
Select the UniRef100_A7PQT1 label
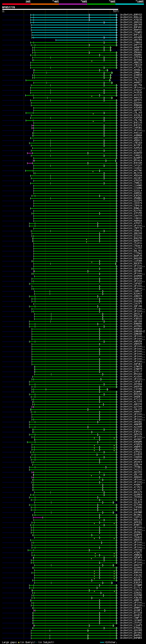pos(131,223)
